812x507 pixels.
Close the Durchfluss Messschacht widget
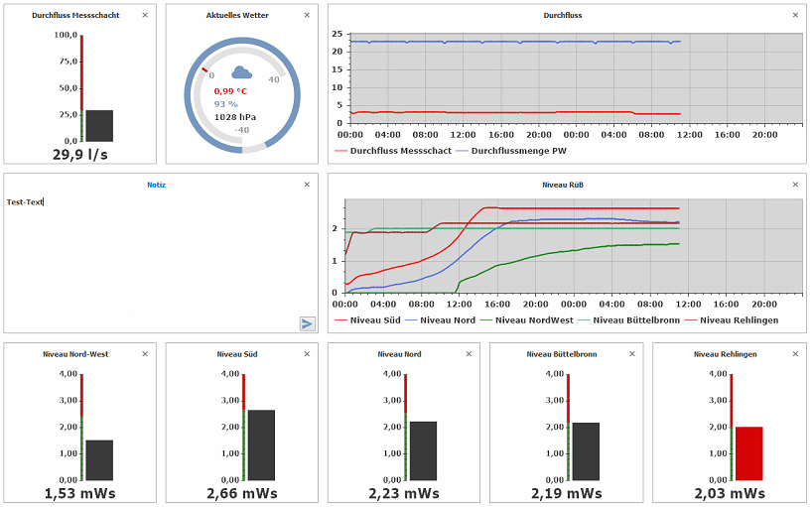click(x=145, y=15)
